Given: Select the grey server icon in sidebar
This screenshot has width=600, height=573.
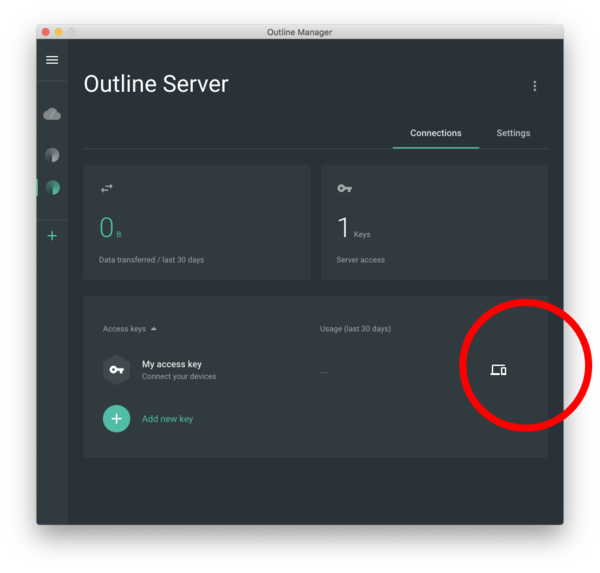Looking at the screenshot, I should [52, 155].
